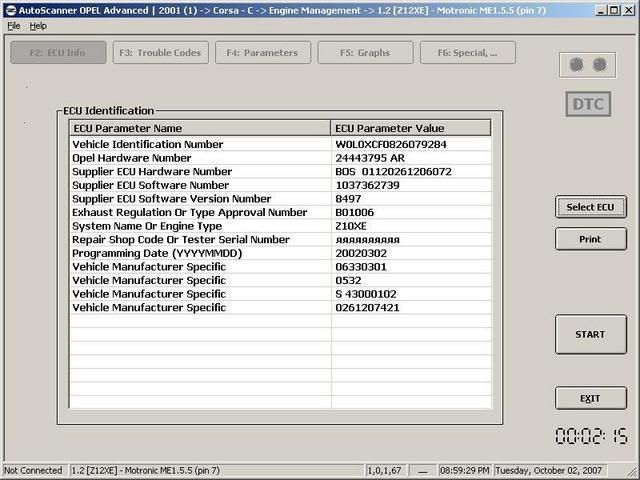640x480 pixels.
Task: Select Programming Date (YYYYMMDD) label
Action: [157, 253]
